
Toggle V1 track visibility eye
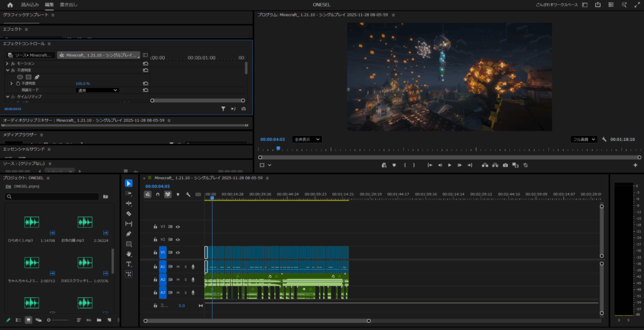tap(178, 253)
